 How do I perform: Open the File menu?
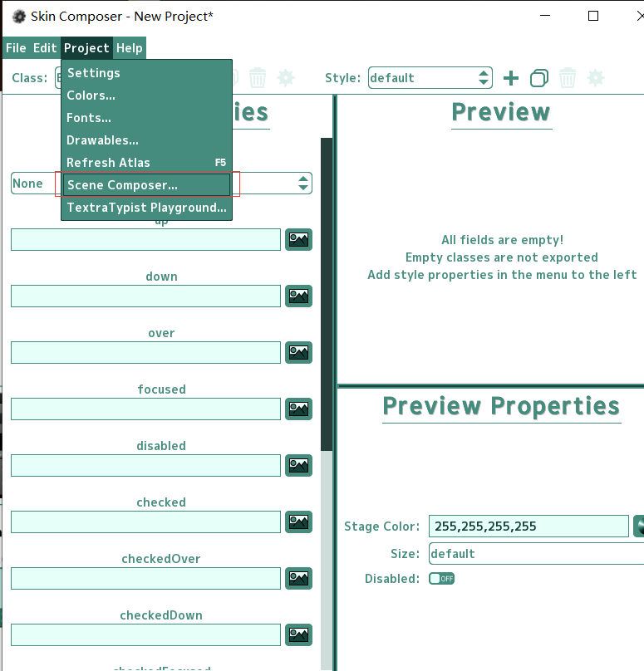pyautogui.click(x=16, y=48)
